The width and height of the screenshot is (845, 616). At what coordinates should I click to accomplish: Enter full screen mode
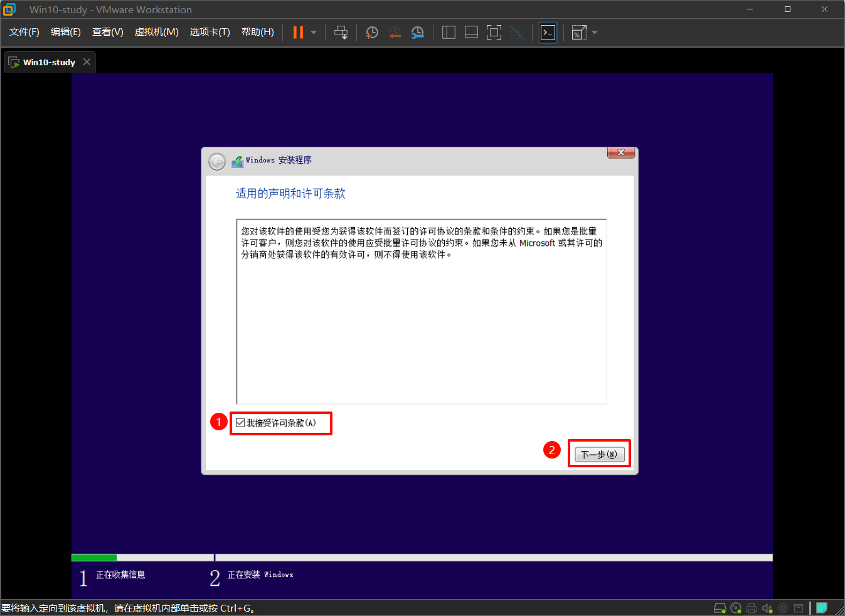(x=494, y=32)
